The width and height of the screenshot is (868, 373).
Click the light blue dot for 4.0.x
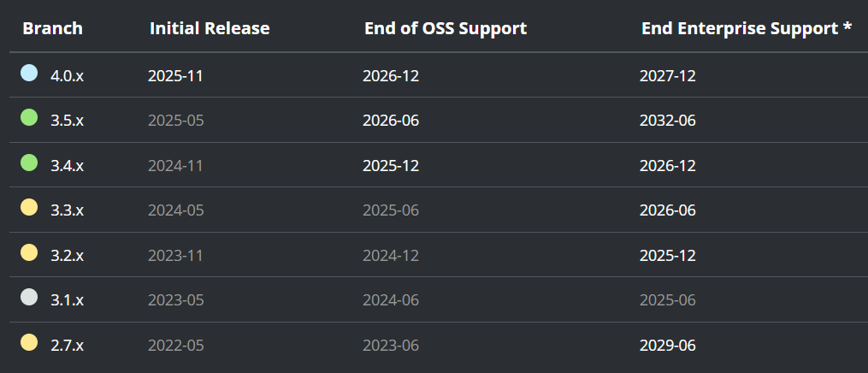tap(29, 73)
